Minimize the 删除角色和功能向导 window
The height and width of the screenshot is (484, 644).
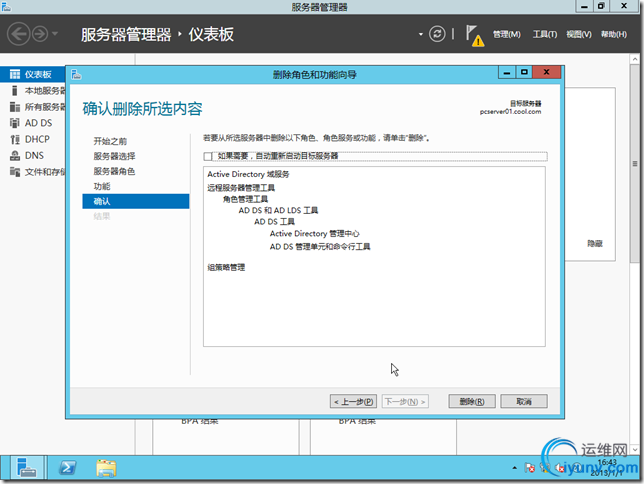[507, 72]
